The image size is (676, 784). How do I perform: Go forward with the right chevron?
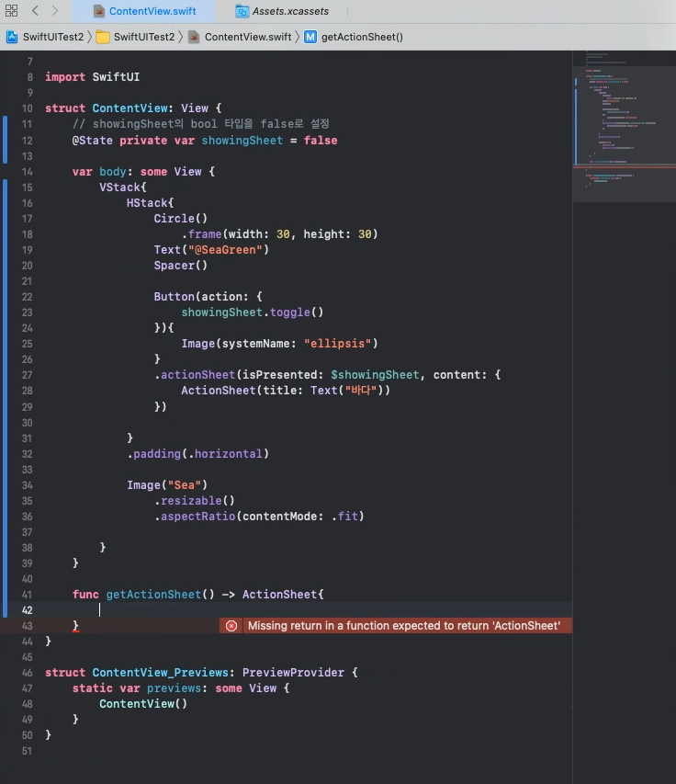click(x=55, y=10)
